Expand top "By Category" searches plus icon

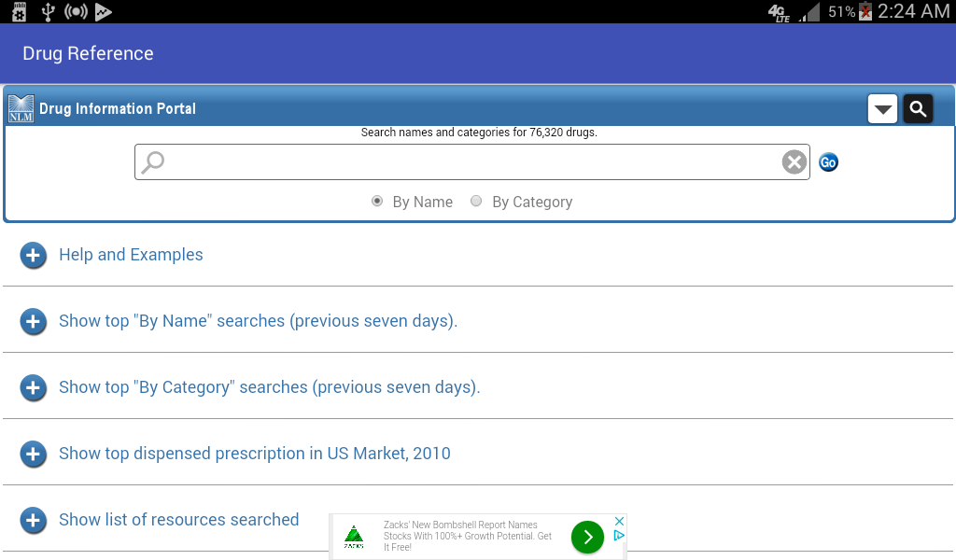33,388
